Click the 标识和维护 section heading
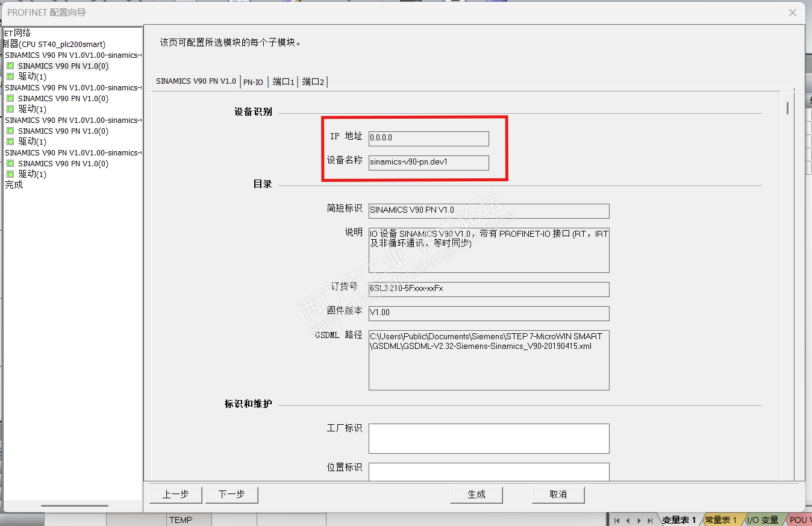The image size is (812, 526). (248, 404)
